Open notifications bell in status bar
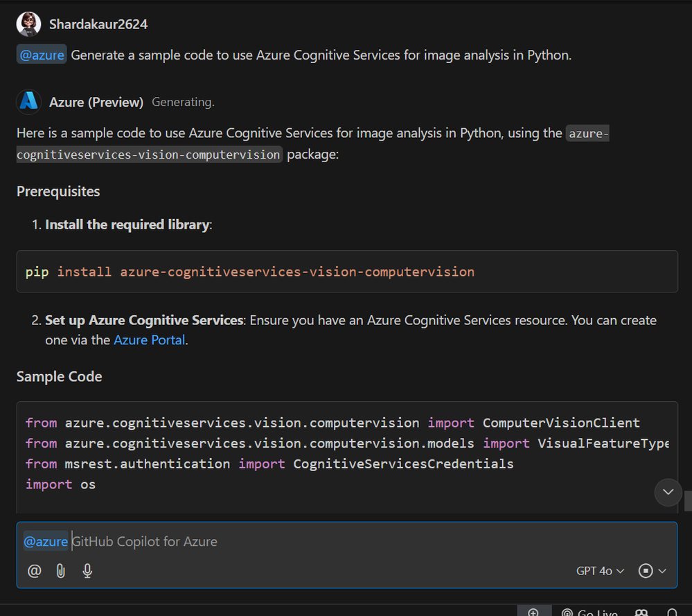The height and width of the screenshot is (616, 692). click(671, 613)
